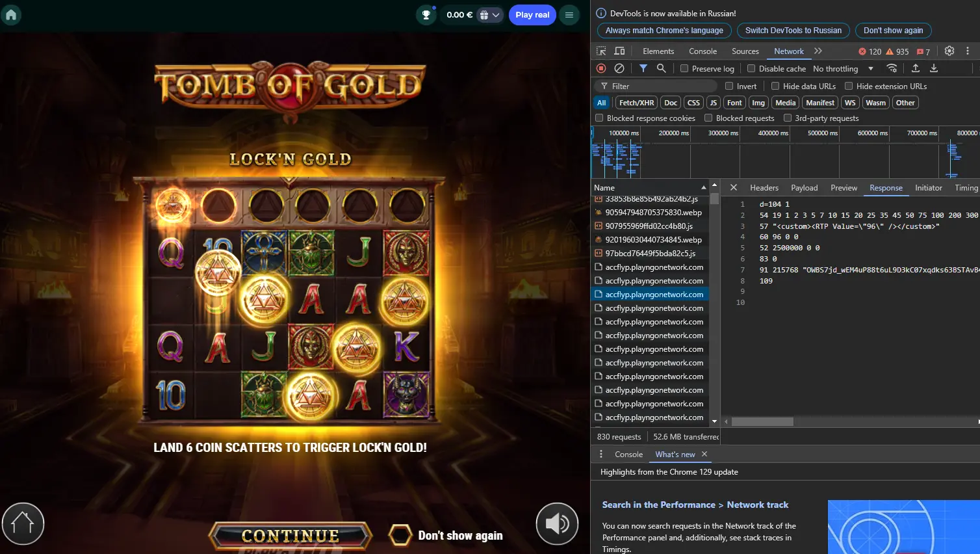
Task: Open the Payload tab
Action: 805,188
